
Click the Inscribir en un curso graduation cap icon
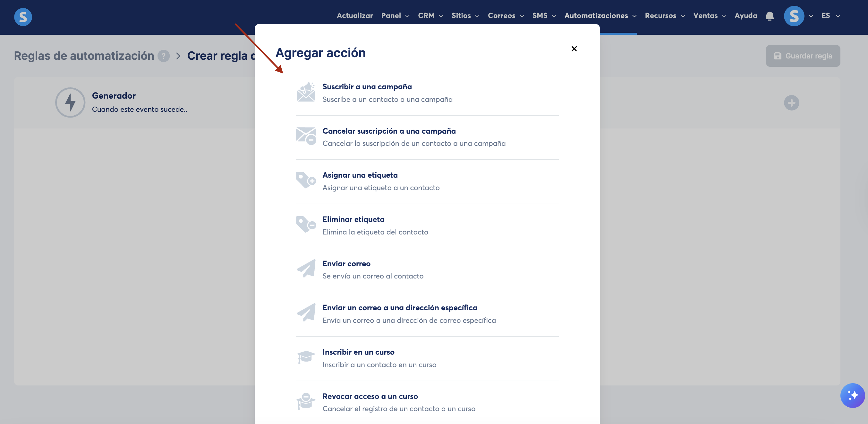[x=306, y=357]
